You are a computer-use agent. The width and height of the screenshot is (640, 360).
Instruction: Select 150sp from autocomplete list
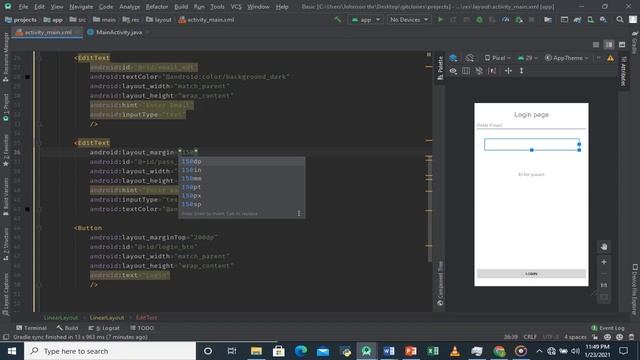coord(242,204)
